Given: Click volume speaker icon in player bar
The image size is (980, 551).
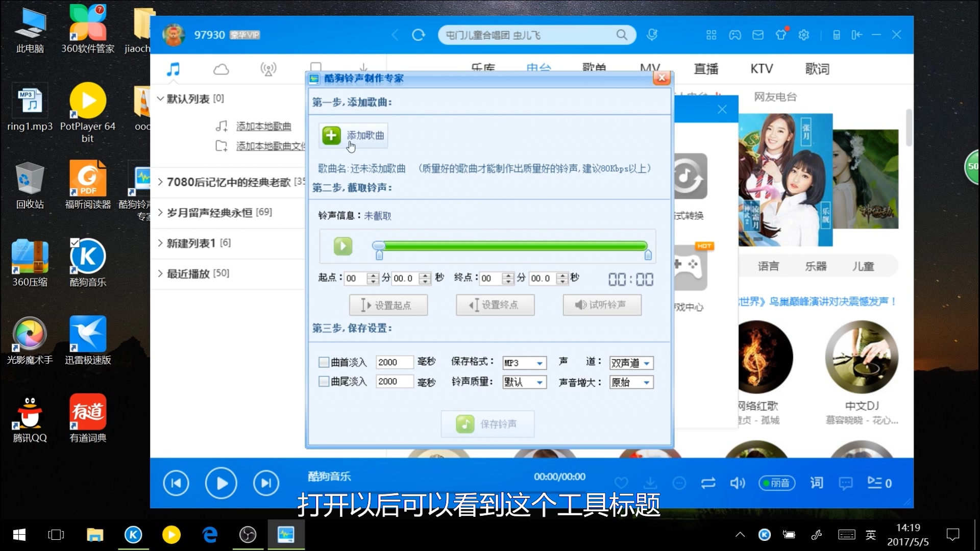Looking at the screenshot, I should [x=738, y=483].
